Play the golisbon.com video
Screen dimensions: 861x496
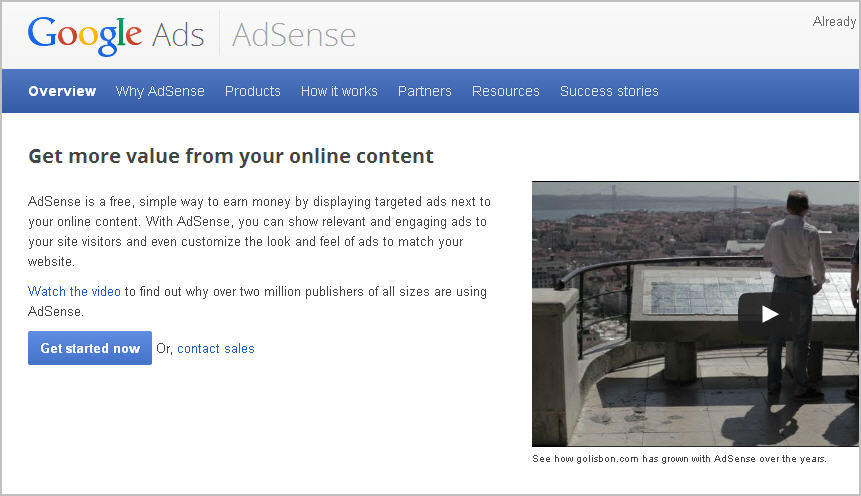769,314
